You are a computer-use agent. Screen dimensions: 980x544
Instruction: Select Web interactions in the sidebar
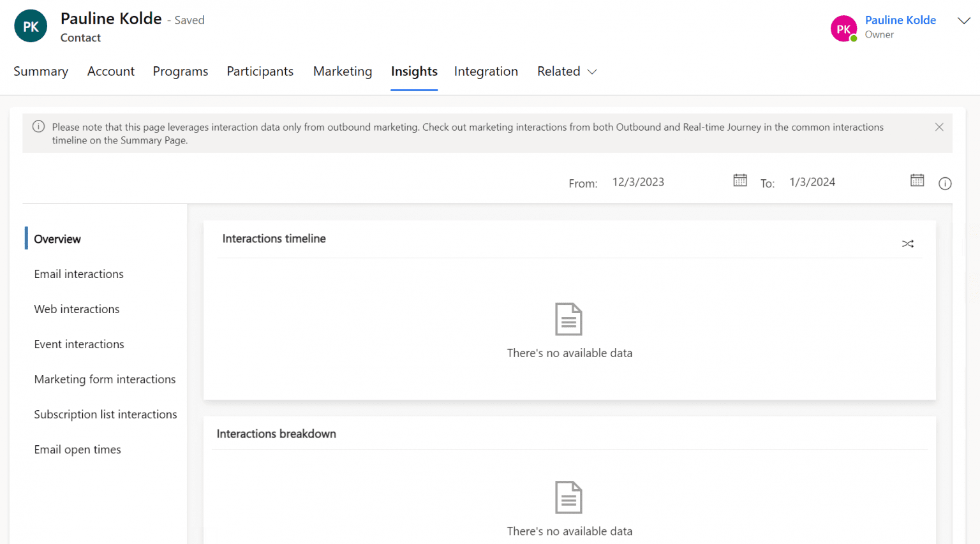[x=77, y=309]
